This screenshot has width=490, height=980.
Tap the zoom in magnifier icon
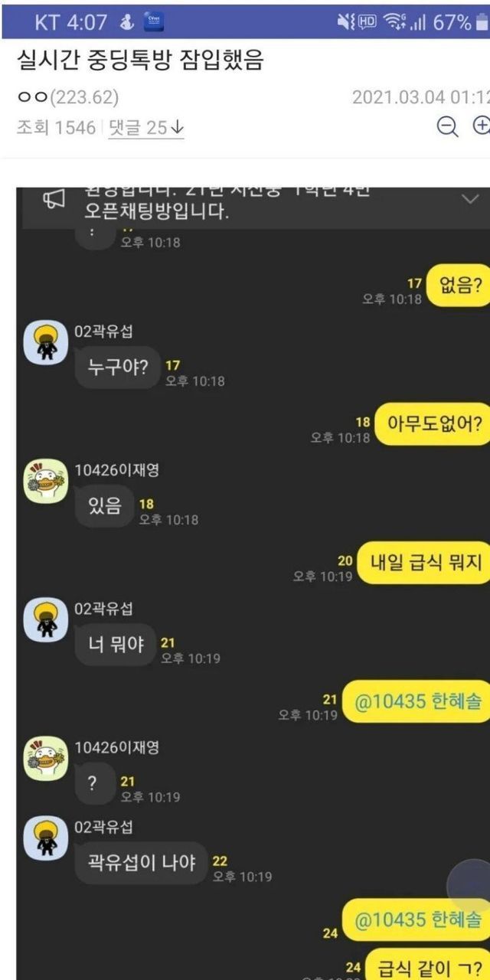point(482,126)
